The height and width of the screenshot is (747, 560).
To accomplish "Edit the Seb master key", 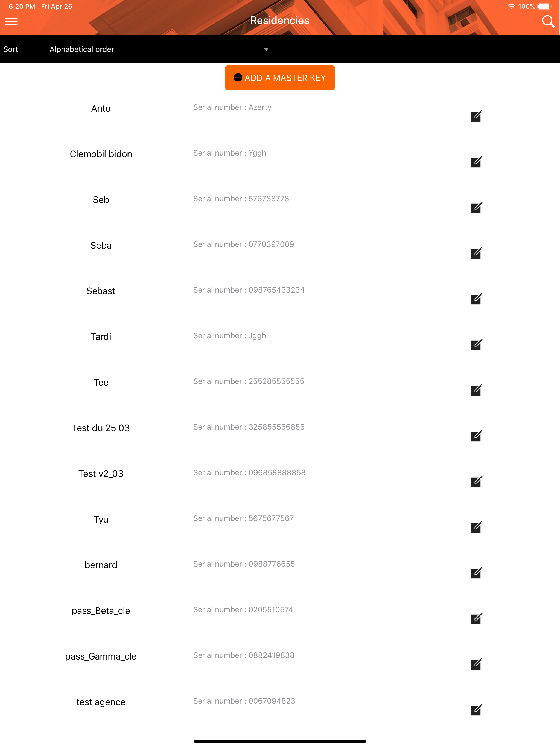I will point(476,207).
